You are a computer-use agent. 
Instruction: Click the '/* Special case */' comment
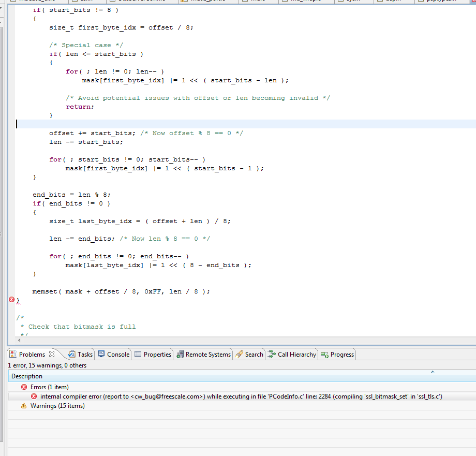coord(86,45)
